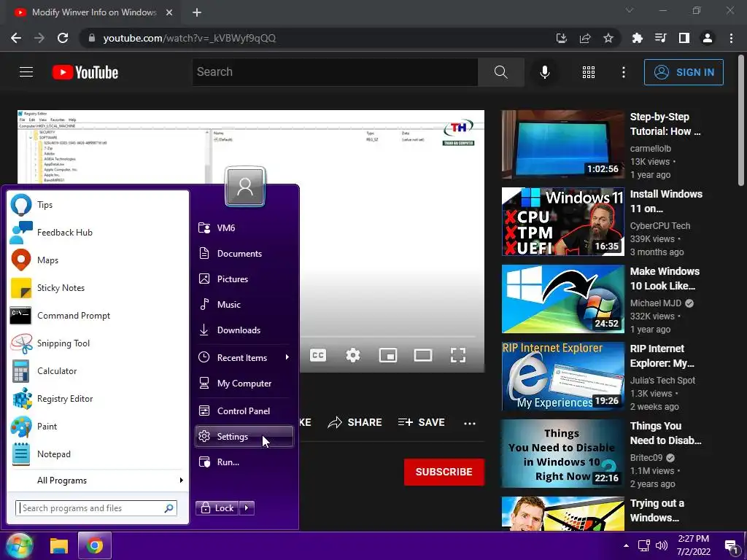Click the YouTube Search field
The image size is (747, 560).
[x=336, y=72]
